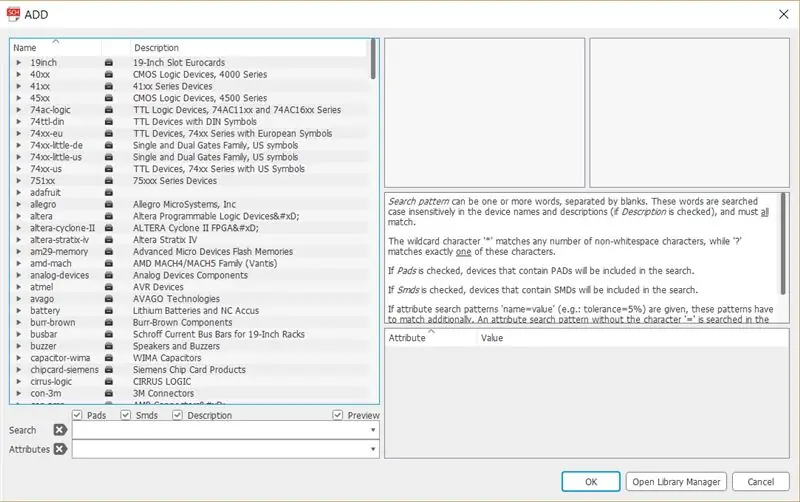800x502 pixels.
Task: Open Library Manager
Action: point(676,482)
